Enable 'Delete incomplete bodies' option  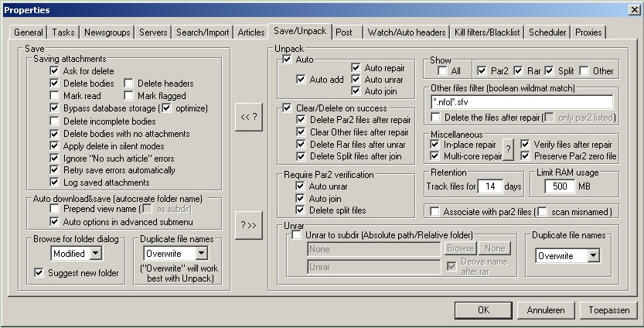coord(54,121)
